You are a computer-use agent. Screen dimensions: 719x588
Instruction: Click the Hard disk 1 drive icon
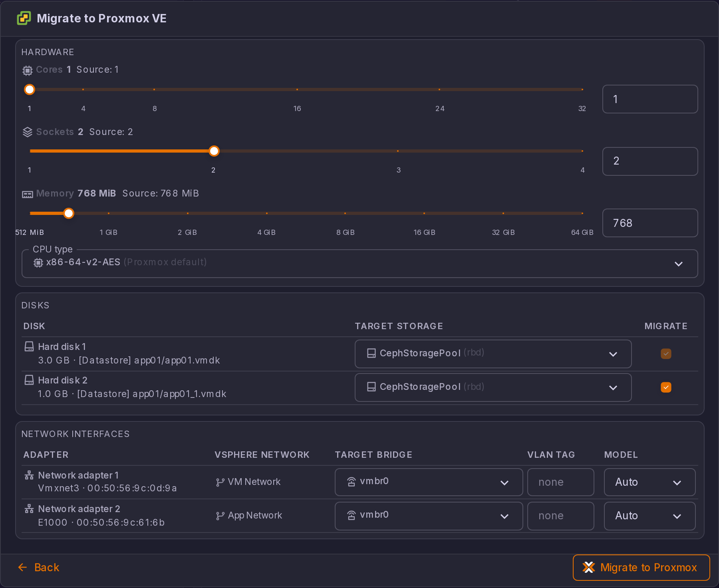[x=29, y=346]
